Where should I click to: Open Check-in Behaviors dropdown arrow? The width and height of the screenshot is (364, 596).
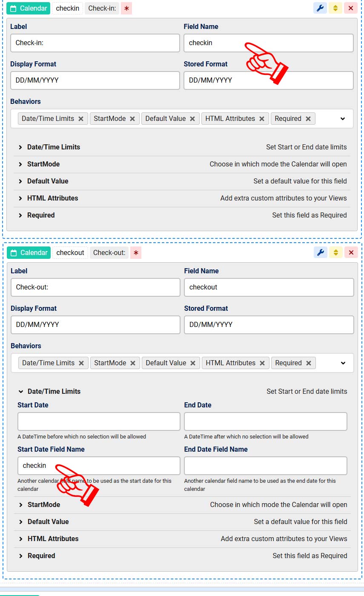(x=343, y=119)
